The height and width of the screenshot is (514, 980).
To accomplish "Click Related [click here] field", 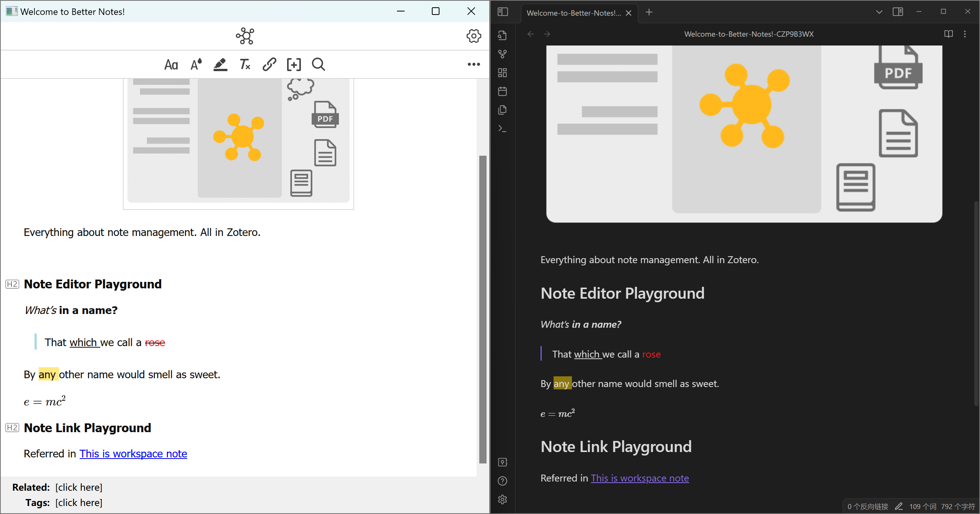I will pyautogui.click(x=79, y=487).
